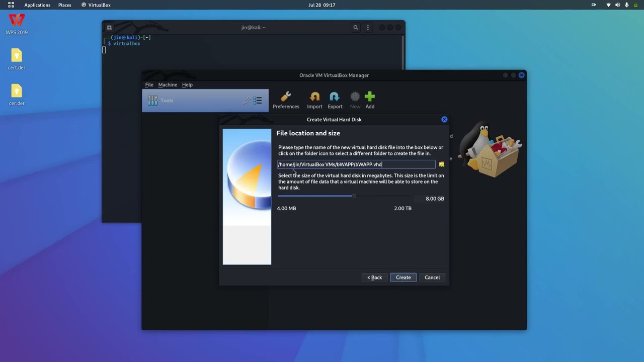Click the < Back button
Image resolution: width=644 pixels, height=362 pixels.
pyautogui.click(x=374, y=278)
